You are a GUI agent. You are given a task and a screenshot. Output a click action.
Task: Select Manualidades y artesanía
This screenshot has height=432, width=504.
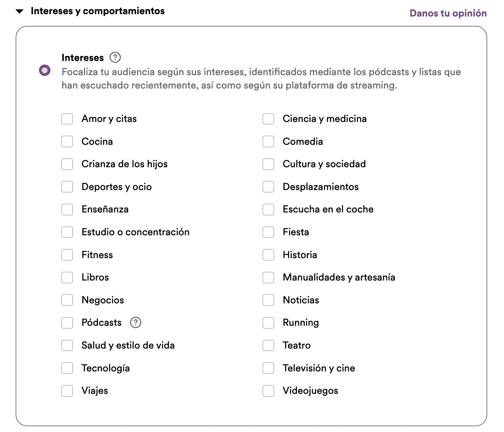pyautogui.click(x=268, y=277)
